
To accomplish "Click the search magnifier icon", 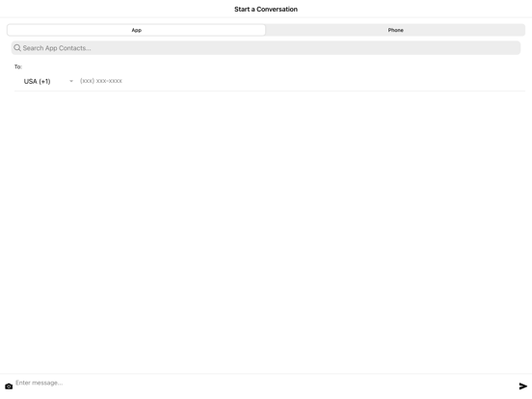I will coord(17,48).
